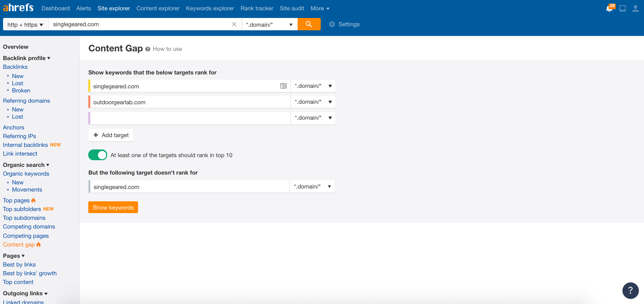Click the list icon in singlegeared.com target field
644x304 pixels.
point(283,86)
